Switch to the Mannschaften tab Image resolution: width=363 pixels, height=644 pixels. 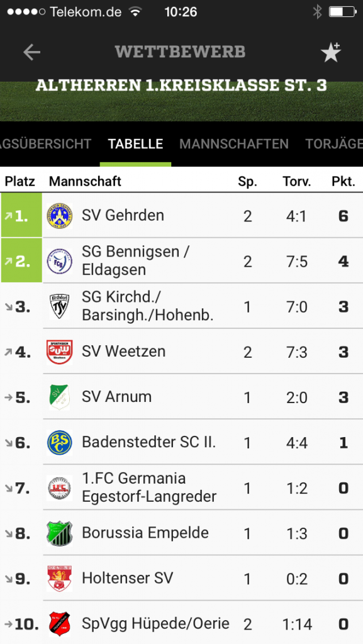pos(234,144)
